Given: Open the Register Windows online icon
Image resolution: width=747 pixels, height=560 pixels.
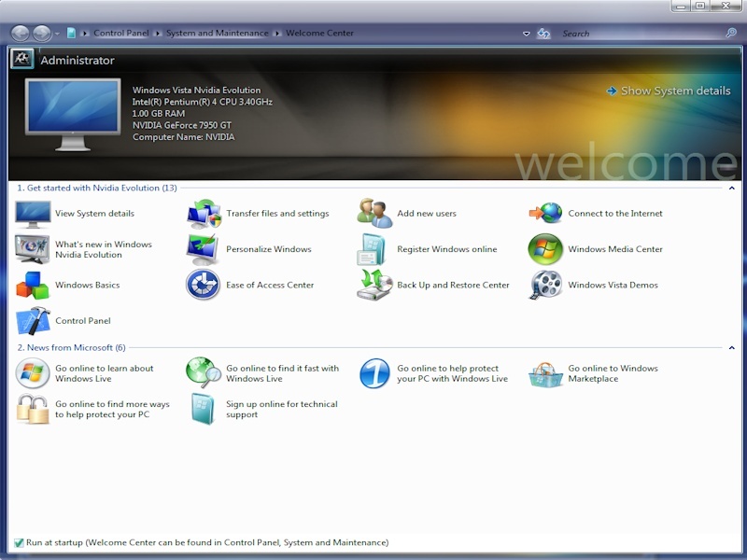Looking at the screenshot, I should 372,249.
